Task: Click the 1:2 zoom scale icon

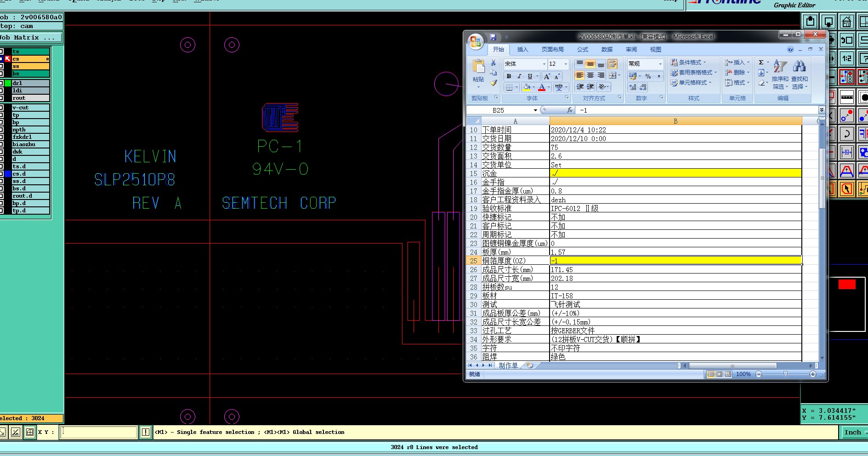Action: point(846,58)
